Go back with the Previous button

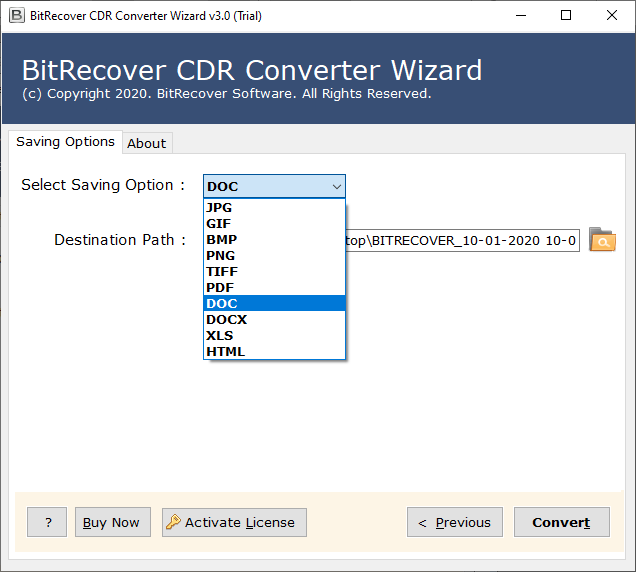(x=454, y=522)
